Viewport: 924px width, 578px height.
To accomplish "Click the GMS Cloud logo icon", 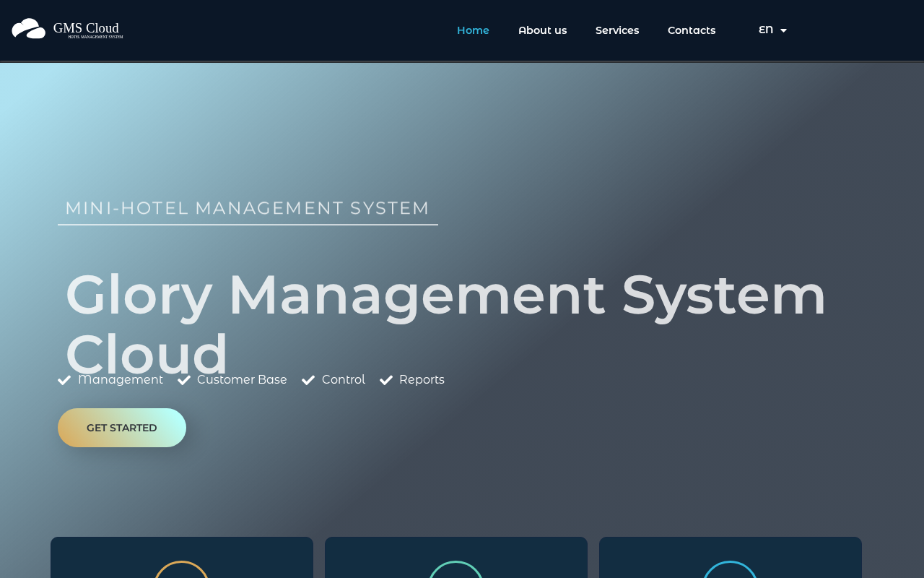I will (x=29, y=29).
